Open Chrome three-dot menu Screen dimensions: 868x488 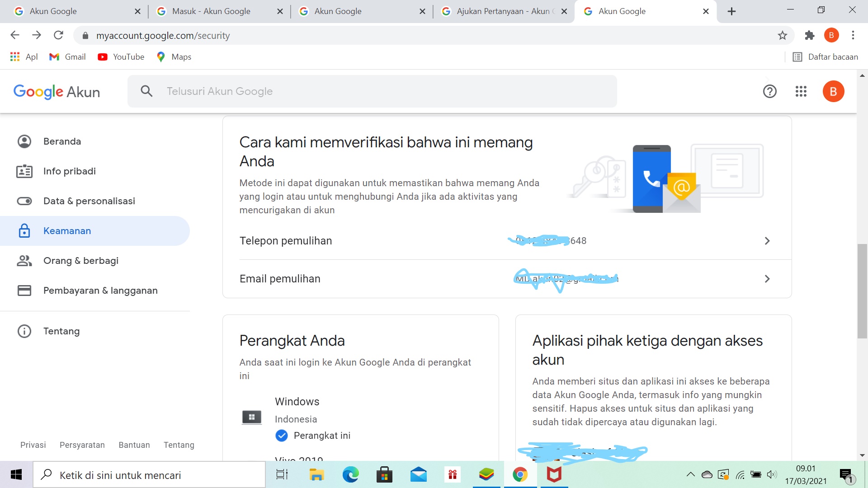[853, 35]
